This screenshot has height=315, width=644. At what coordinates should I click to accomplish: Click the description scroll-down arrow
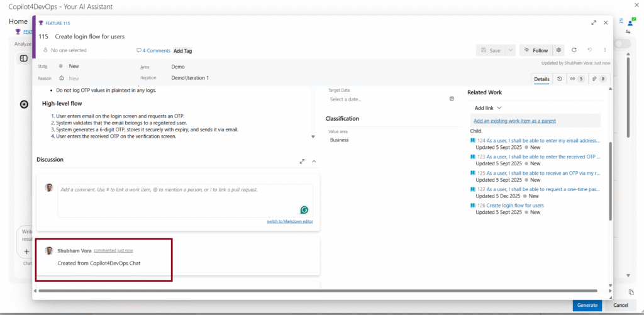click(313, 137)
